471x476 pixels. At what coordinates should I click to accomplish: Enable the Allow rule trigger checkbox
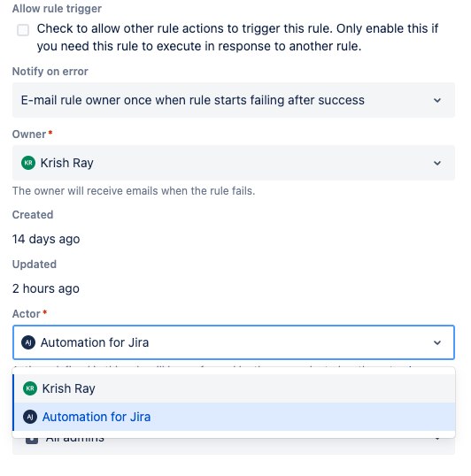coord(23,30)
